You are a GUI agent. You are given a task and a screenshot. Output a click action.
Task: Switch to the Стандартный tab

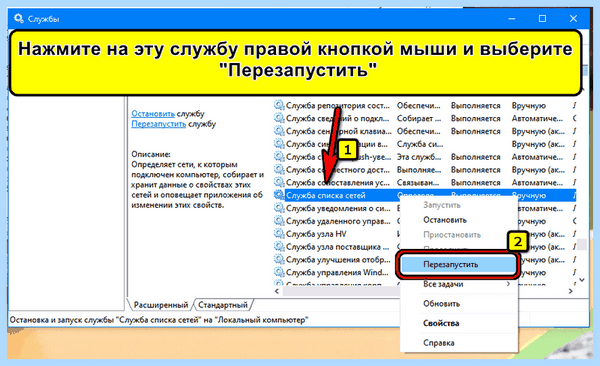[223, 305]
